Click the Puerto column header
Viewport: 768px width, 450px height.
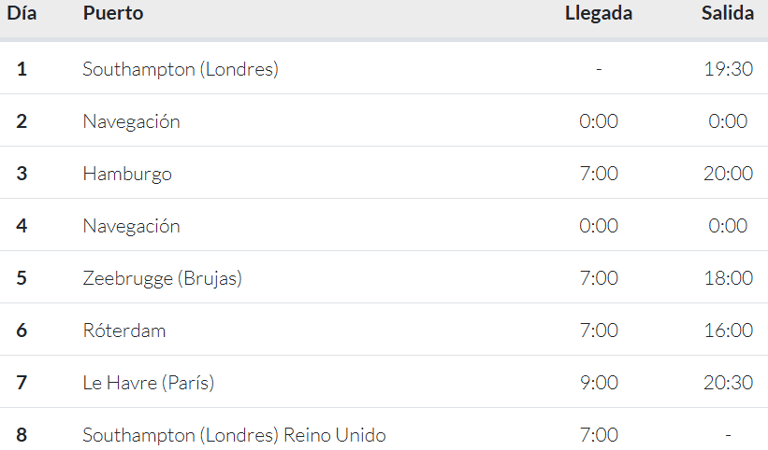(113, 13)
